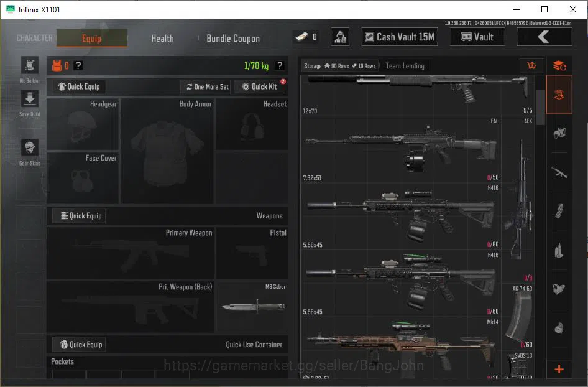Select the H416 with green-laser scope

[x=401, y=284]
